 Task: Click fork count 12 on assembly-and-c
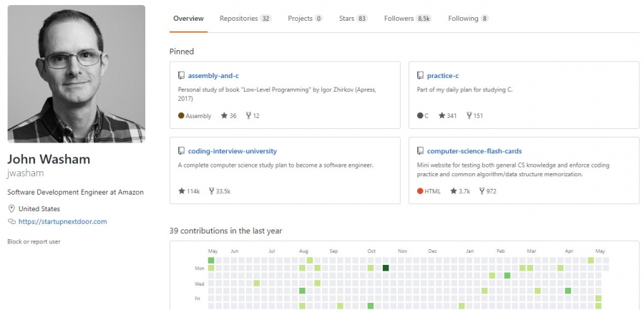coord(253,116)
